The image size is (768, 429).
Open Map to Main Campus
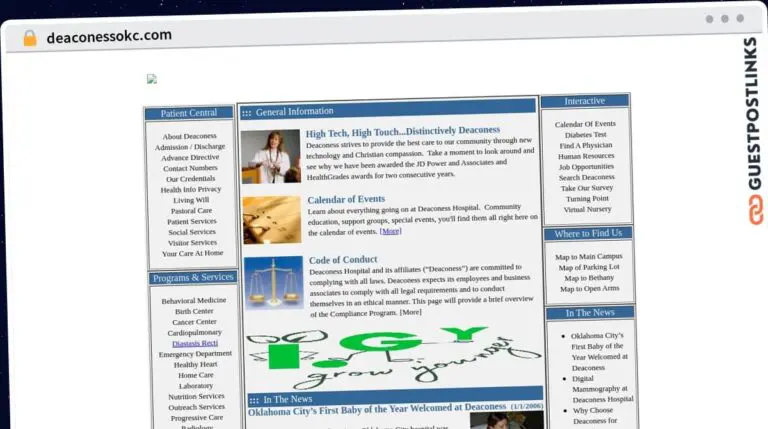pyautogui.click(x=589, y=257)
